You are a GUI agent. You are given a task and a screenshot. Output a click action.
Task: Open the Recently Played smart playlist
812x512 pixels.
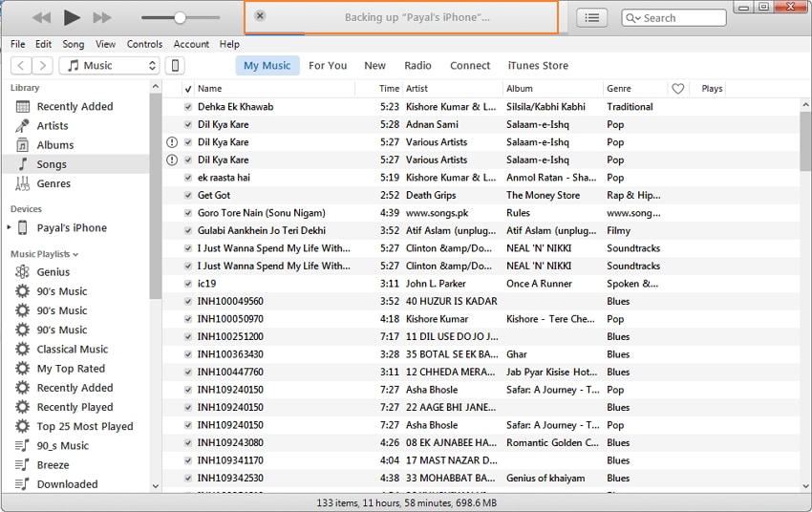75,407
